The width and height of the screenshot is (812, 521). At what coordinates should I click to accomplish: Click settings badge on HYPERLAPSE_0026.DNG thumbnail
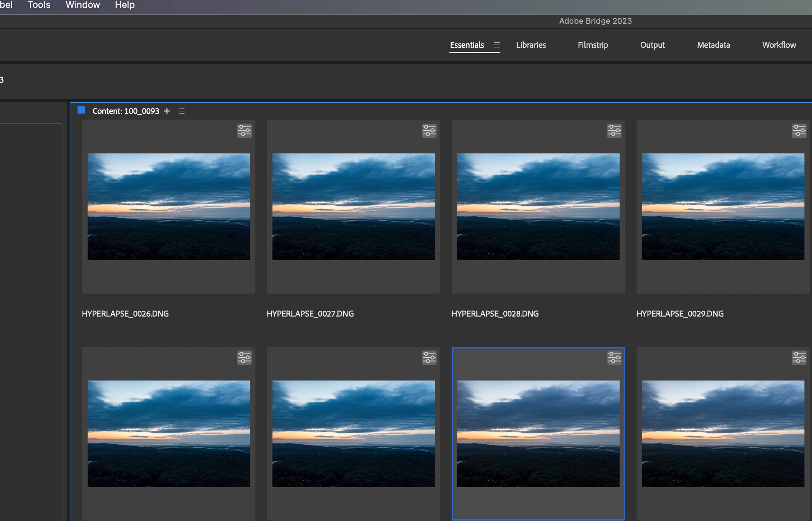pos(244,130)
